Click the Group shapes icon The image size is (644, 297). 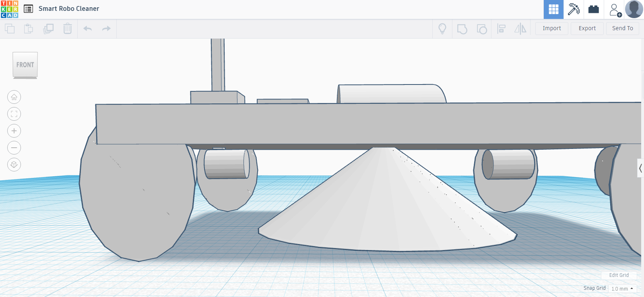(462, 29)
